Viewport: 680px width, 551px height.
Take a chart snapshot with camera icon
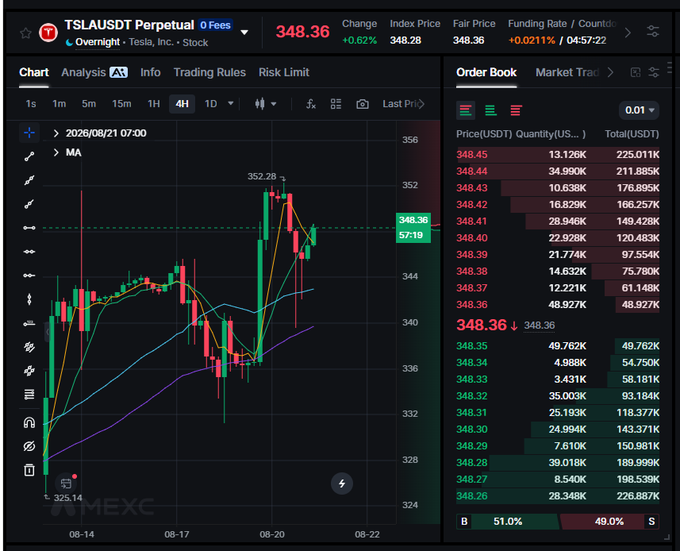tap(362, 104)
